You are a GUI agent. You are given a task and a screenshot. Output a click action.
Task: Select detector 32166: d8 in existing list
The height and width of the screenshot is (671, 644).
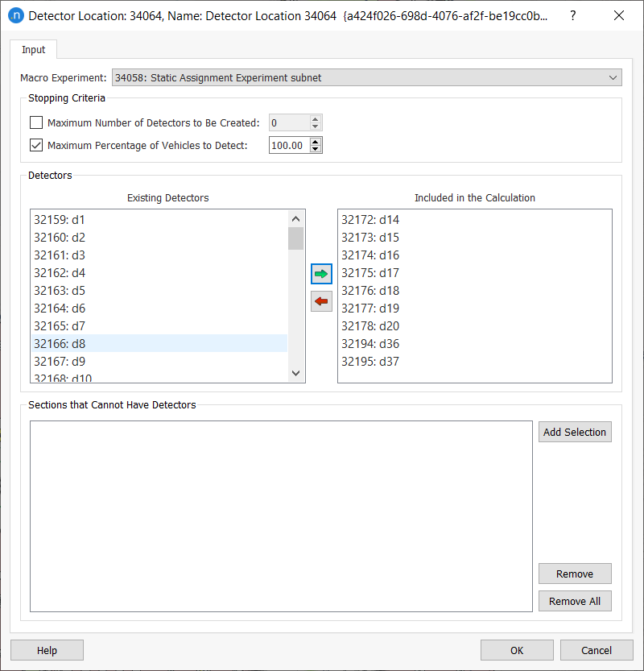click(159, 344)
